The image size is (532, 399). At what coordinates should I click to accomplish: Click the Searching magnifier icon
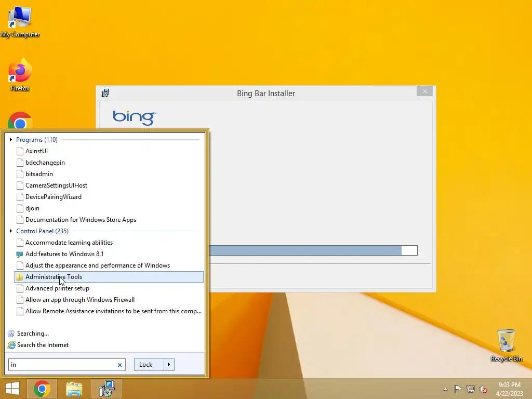point(11,334)
